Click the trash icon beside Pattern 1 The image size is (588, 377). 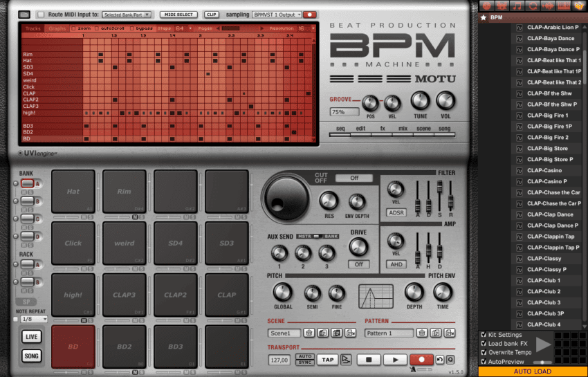click(422, 333)
